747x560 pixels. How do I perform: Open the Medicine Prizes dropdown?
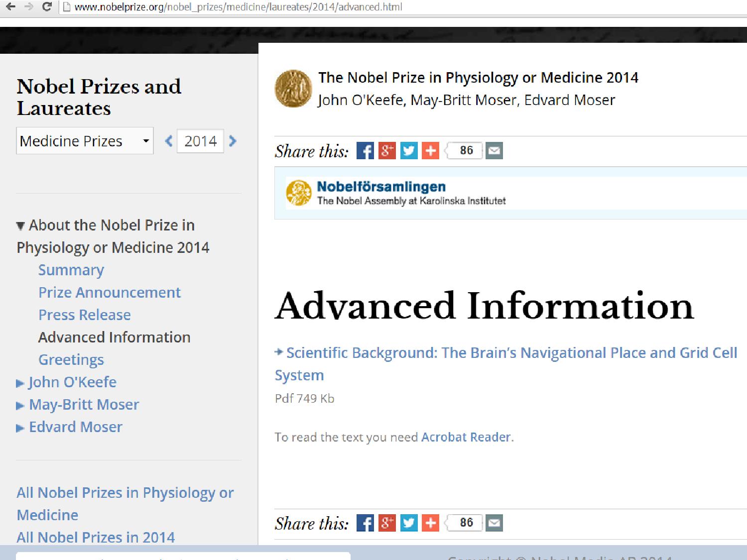pos(85,141)
